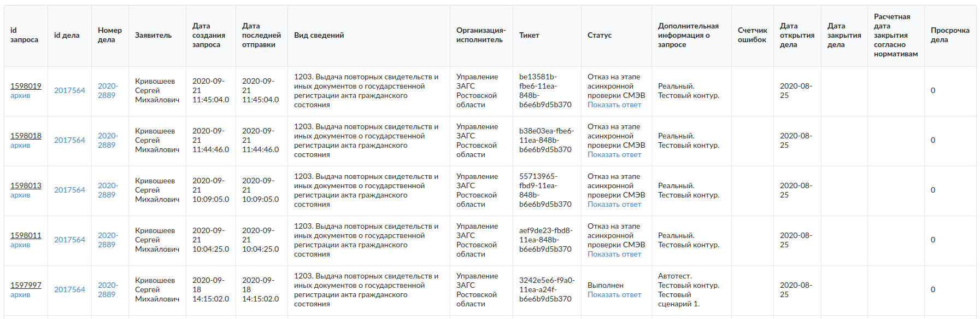Screen dimensions: 980x319
Task: Click 'архив' under request 1597997
Action: click(x=20, y=295)
